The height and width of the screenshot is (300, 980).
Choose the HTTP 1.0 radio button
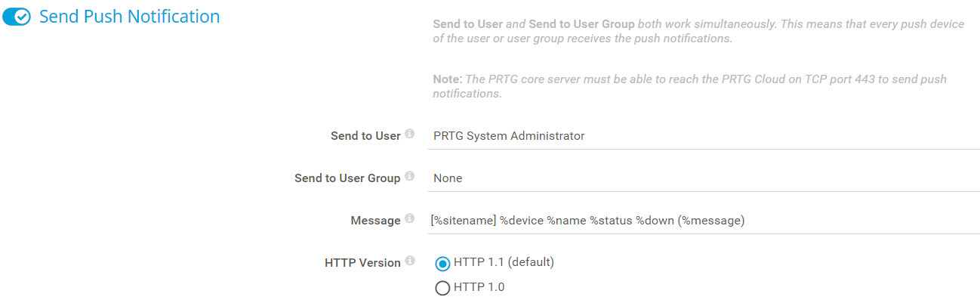443,288
